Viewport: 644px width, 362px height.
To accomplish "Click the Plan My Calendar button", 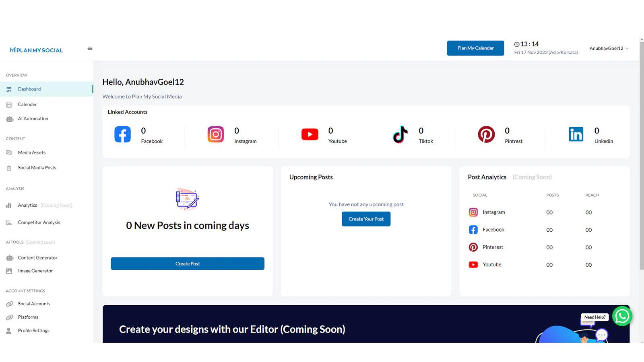I will (x=475, y=48).
